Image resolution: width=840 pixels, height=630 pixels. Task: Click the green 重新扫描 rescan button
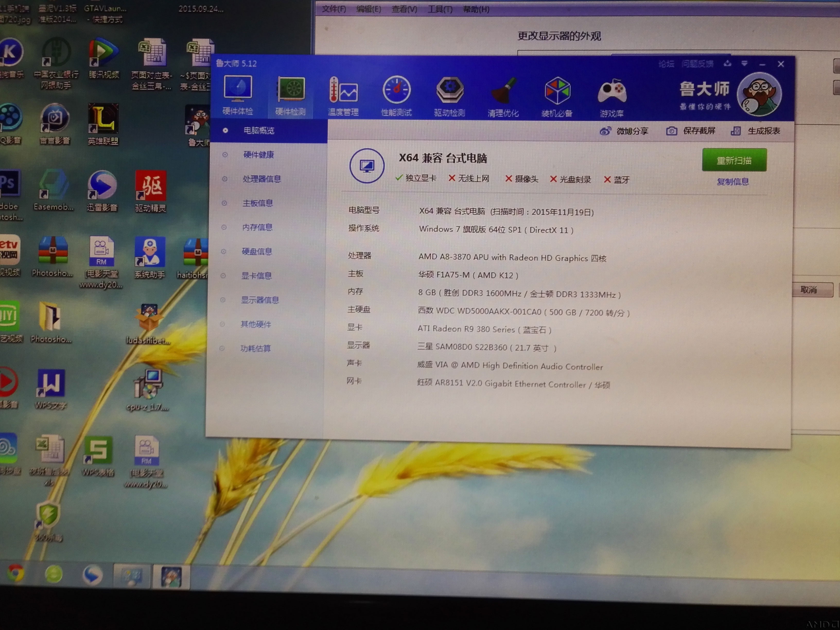(734, 160)
